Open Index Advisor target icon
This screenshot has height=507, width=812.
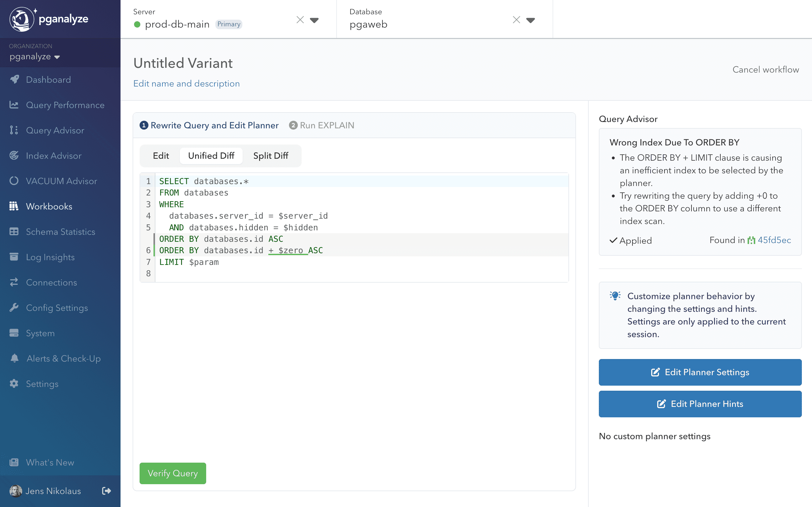point(14,156)
